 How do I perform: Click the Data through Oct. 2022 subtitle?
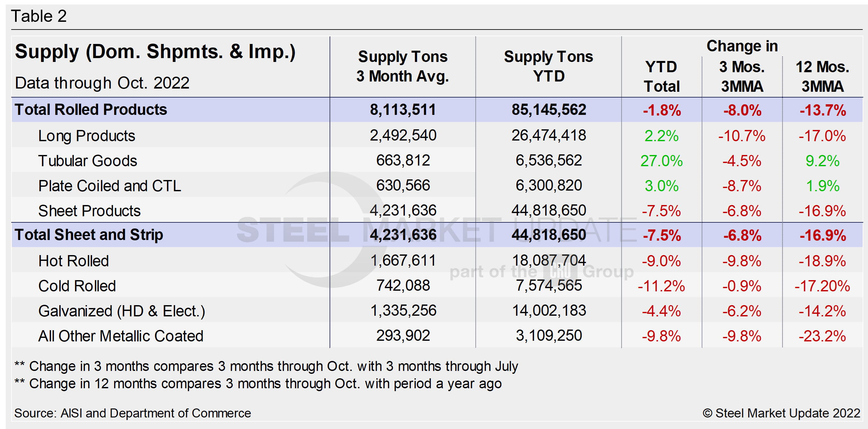point(103,83)
